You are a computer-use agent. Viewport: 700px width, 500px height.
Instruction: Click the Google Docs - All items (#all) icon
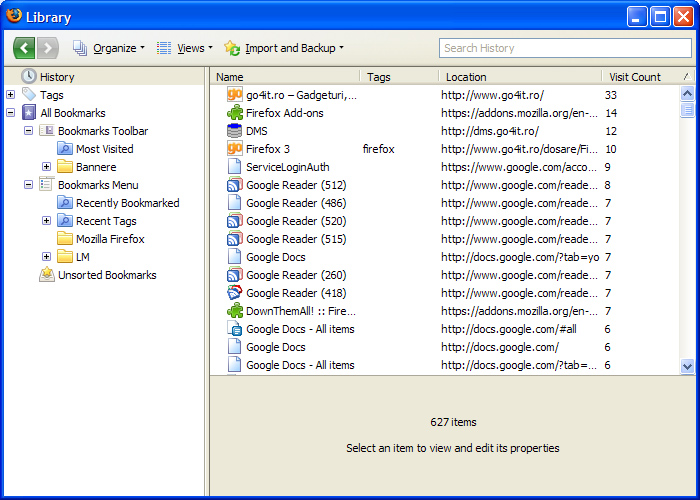235,329
